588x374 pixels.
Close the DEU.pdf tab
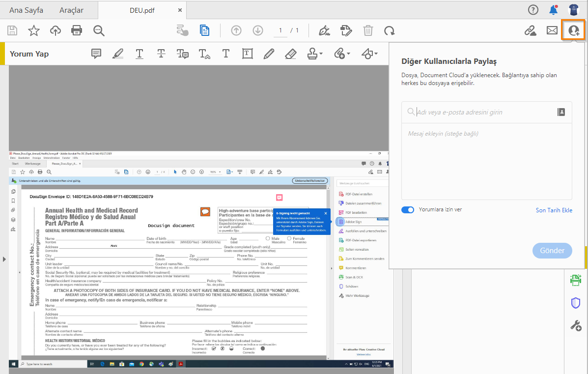[x=180, y=10]
